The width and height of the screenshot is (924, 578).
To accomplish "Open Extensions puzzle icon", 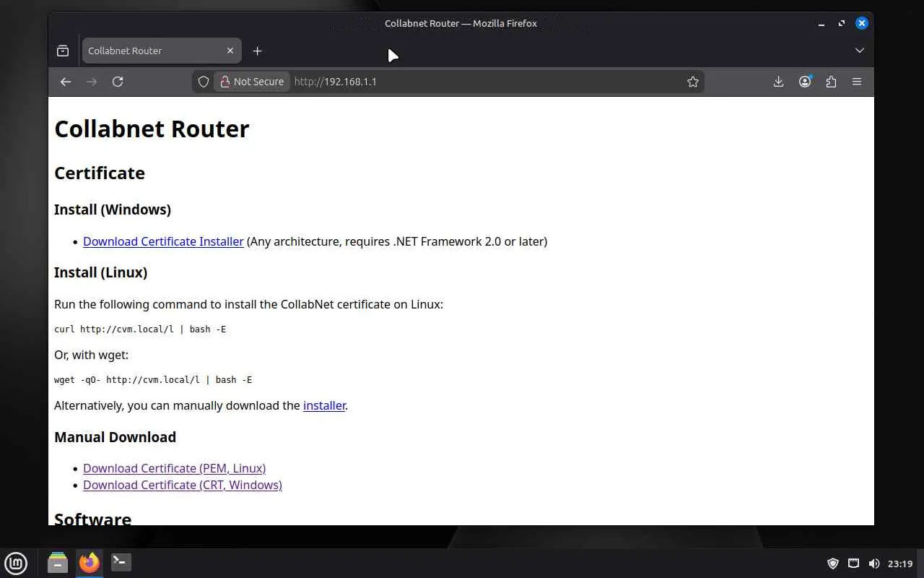I will click(831, 82).
